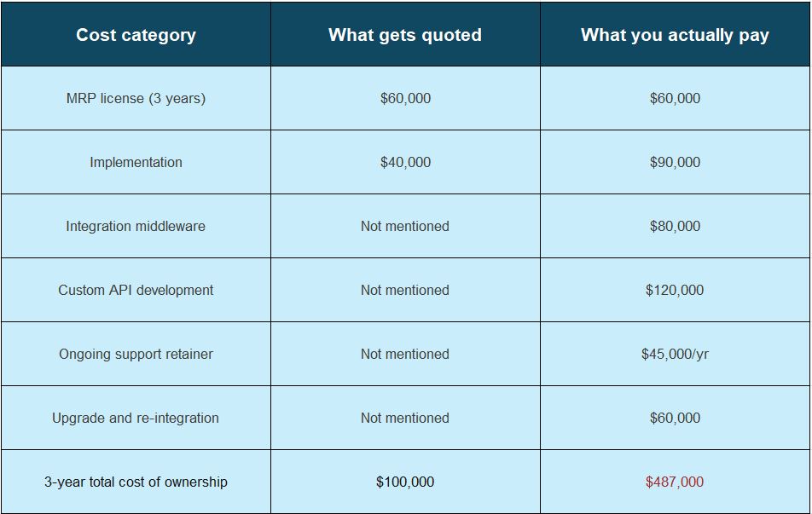This screenshot has height=514, width=812.
Task: Click the "What you actually pay" header
Action: click(675, 35)
